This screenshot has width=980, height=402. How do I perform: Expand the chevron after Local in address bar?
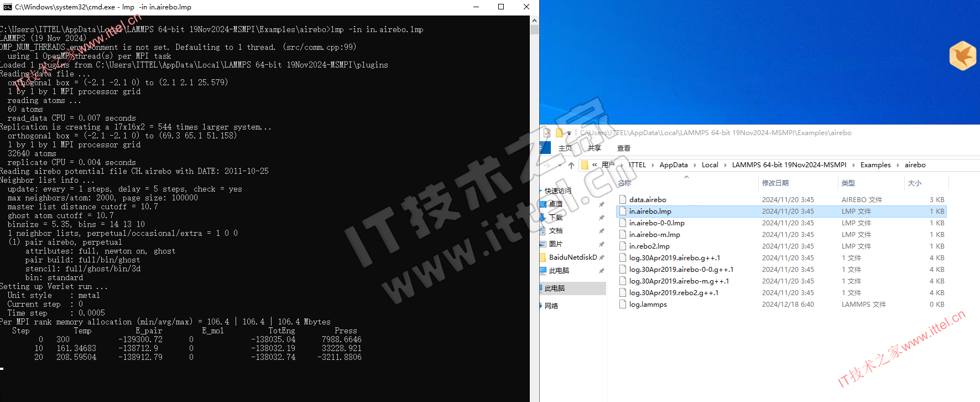[x=725, y=165]
